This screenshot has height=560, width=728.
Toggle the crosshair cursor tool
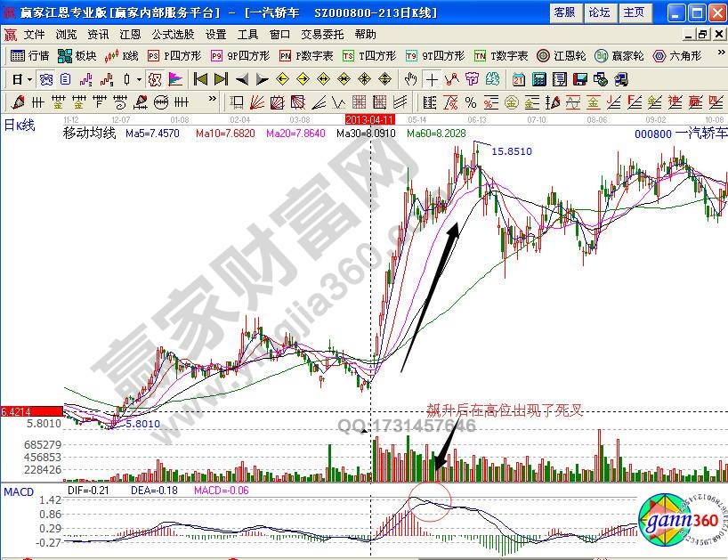click(x=432, y=78)
